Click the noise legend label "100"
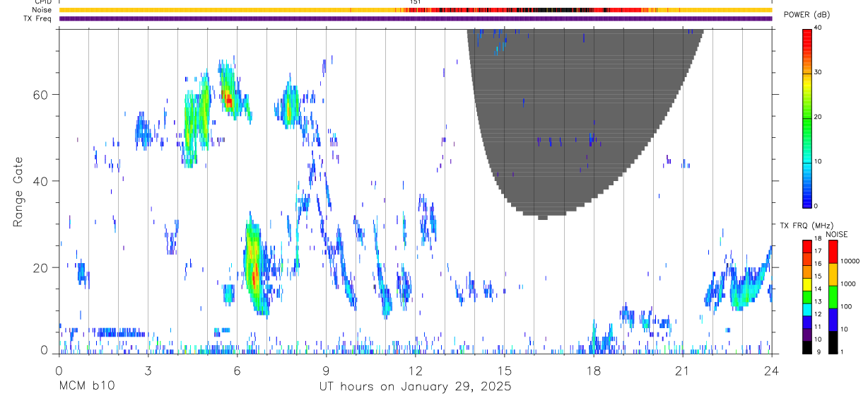The image size is (868, 401). [x=845, y=306]
